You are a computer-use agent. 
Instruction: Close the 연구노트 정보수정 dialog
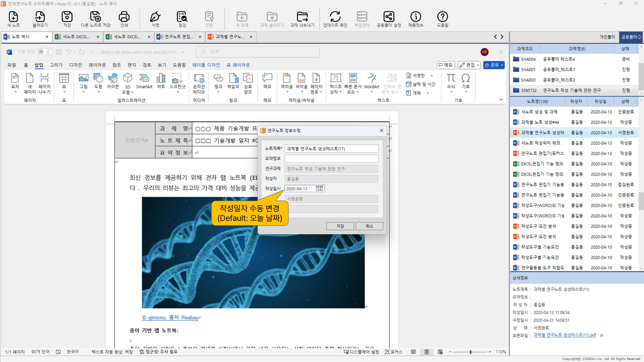coord(381,130)
